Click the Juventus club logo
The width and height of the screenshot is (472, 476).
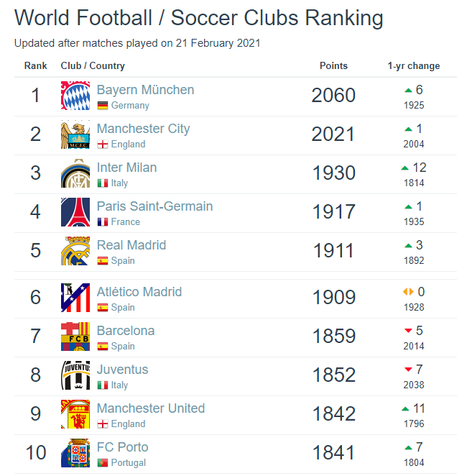click(x=75, y=375)
